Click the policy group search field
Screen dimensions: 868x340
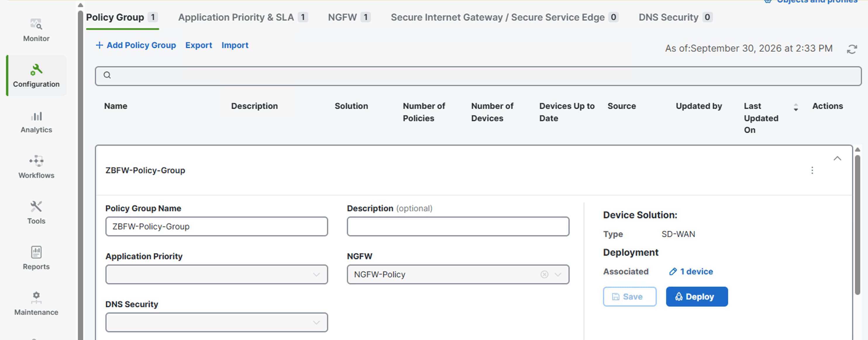coord(478,76)
